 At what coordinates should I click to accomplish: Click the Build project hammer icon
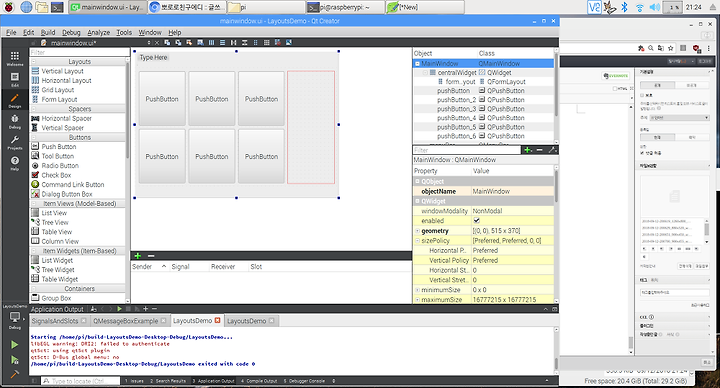point(15,374)
